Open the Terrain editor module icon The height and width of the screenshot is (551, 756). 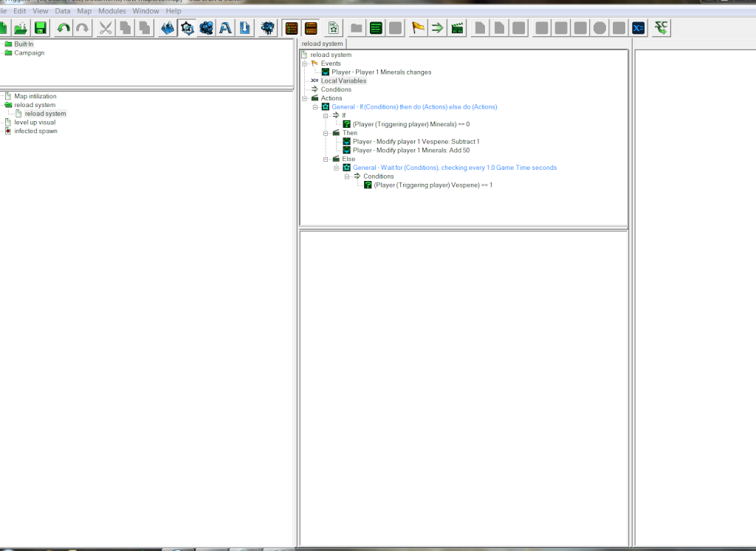[x=168, y=28]
